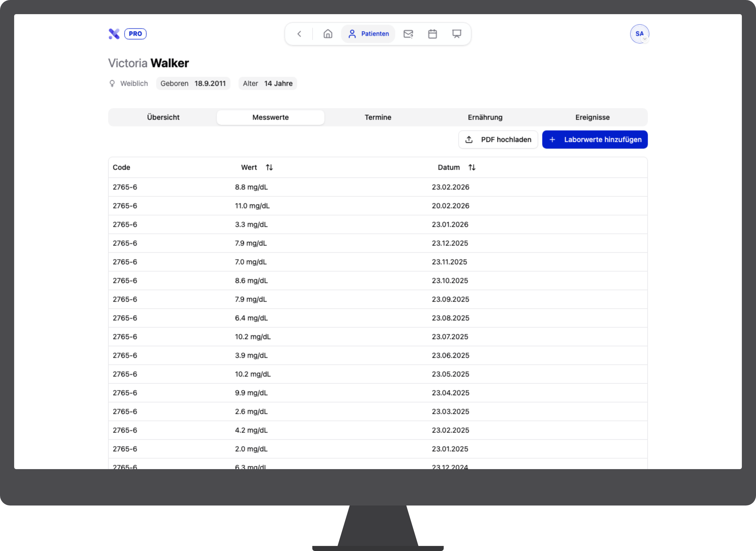Click the app logo next to PRO
This screenshot has width=756, height=551.
coord(114,34)
